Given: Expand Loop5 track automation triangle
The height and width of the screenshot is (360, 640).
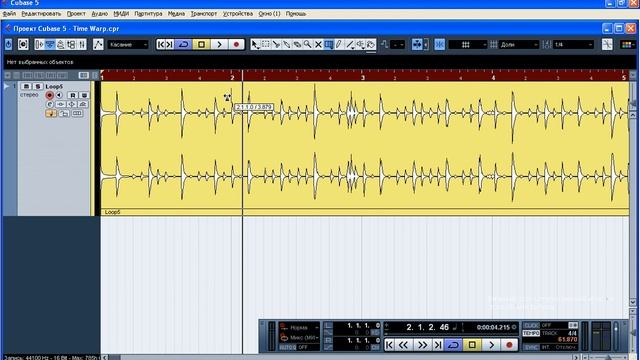Looking at the screenshot, I should point(6,87).
